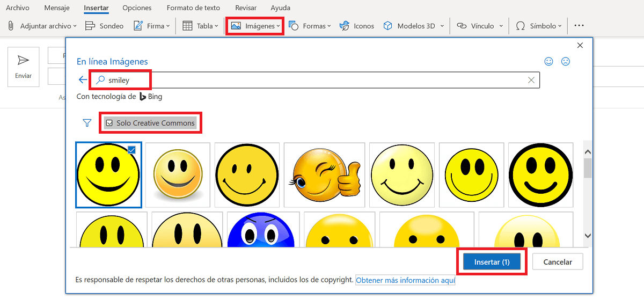The width and height of the screenshot is (644, 299).
Task: Select the glossy orange smiley with teeth
Action: pyautogui.click(x=178, y=175)
